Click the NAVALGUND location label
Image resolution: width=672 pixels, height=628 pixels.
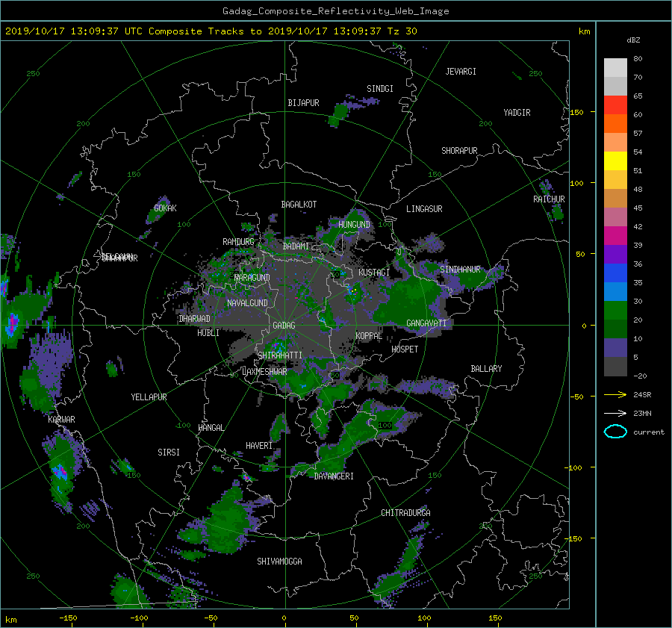pos(247,303)
